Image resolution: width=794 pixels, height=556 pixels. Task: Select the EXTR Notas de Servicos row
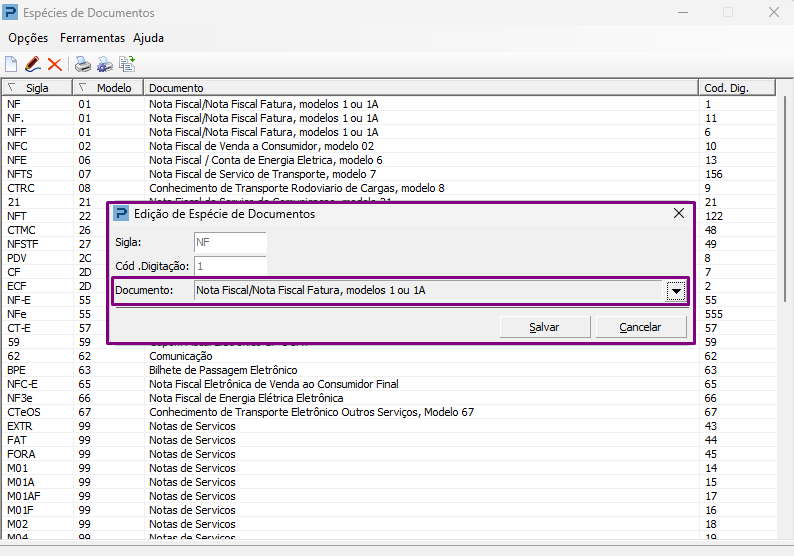pyautogui.click(x=389, y=426)
